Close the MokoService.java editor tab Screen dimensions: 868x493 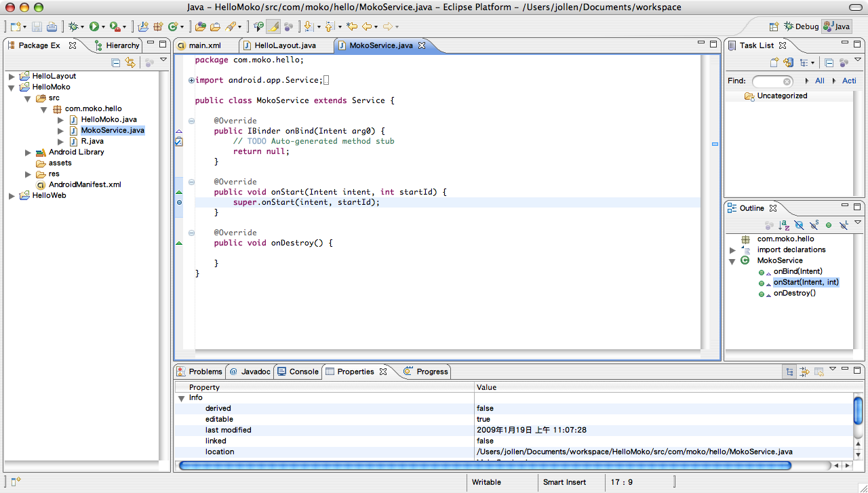(421, 45)
